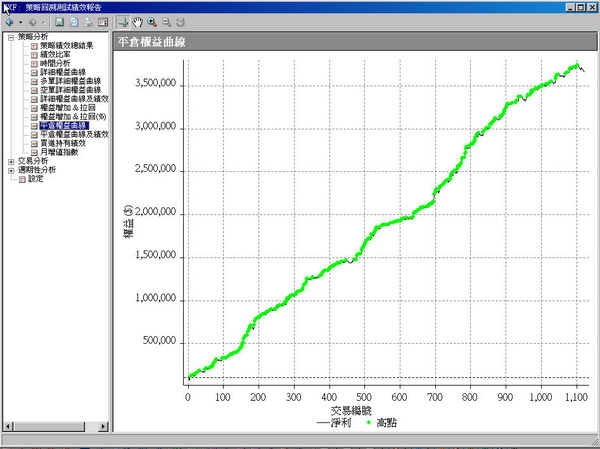
Task: Click chart icon beside 買進持有績效
Action: click(34, 144)
